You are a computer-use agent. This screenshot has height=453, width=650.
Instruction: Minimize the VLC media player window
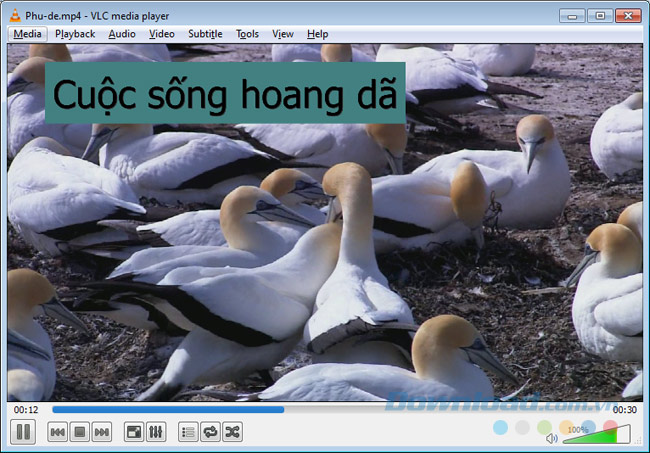tap(572, 16)
